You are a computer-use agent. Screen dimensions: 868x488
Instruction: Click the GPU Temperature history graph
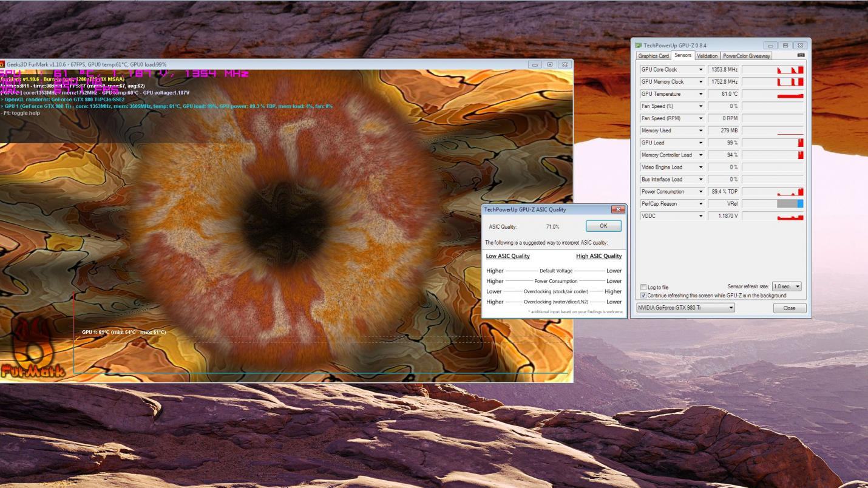click(773, 94)
